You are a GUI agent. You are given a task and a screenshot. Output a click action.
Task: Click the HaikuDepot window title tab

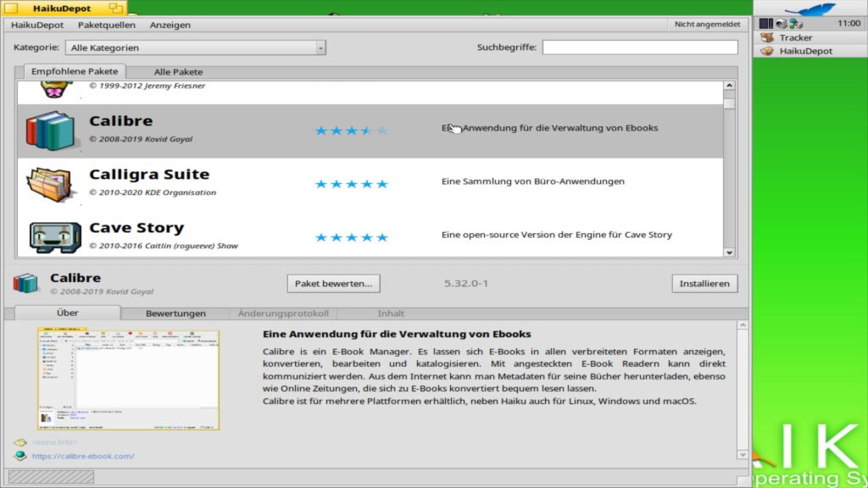64,8
